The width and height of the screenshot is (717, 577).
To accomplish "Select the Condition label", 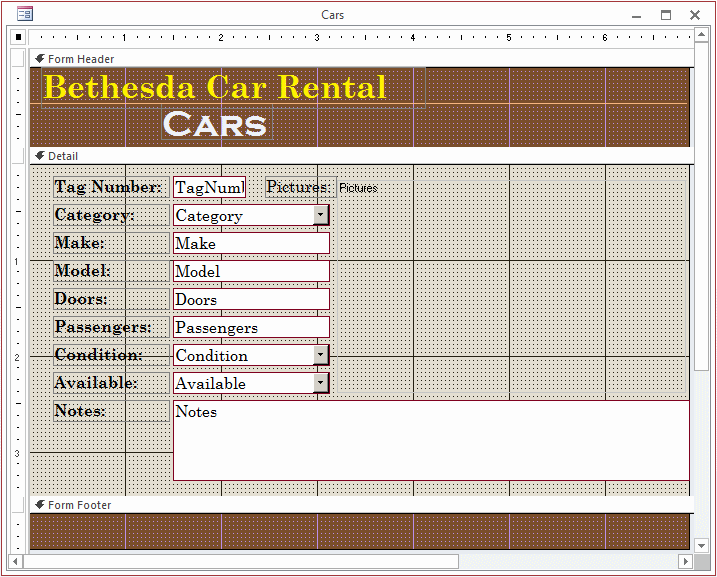I will [x=112, y=355].
